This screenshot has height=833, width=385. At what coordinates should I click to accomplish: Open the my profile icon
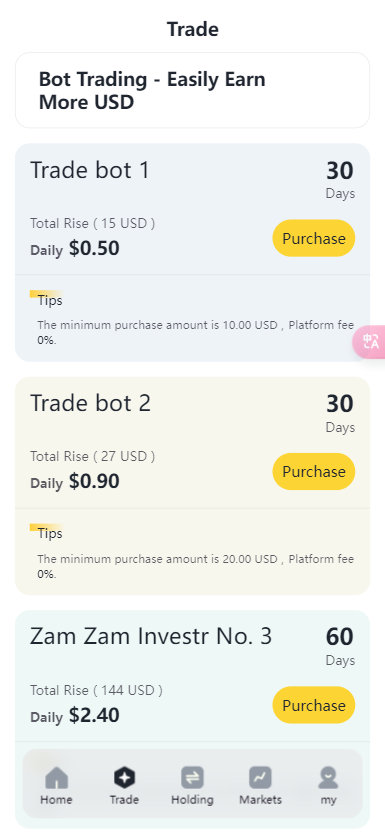328,778
